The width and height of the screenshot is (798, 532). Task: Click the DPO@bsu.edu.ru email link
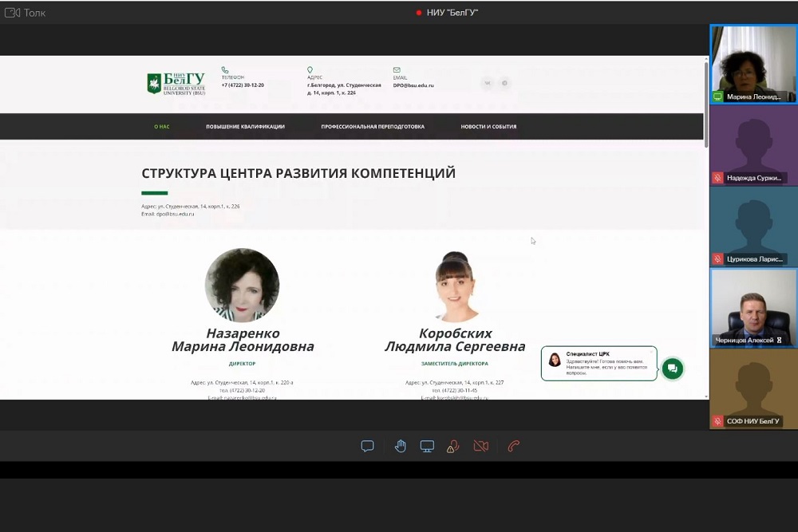coord(413,85)
